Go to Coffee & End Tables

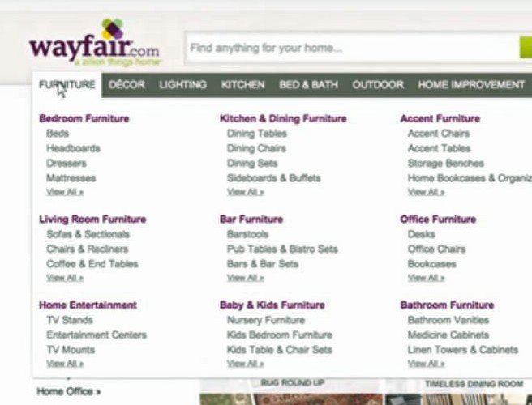click(x=92, y=264)
